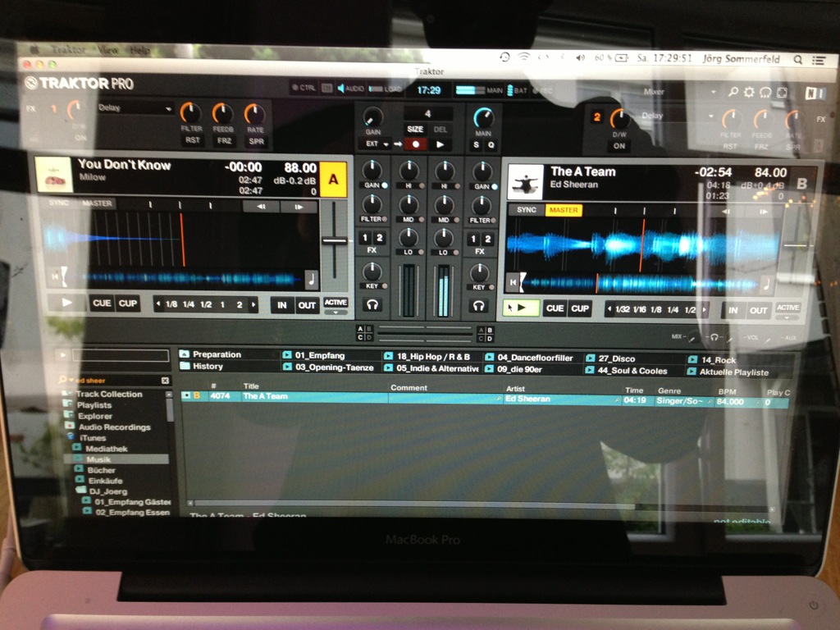Screen dimensions: 840x630
Task: Open FX unit 2 Delay effect dropdown
Action: [x=678, y=116]
